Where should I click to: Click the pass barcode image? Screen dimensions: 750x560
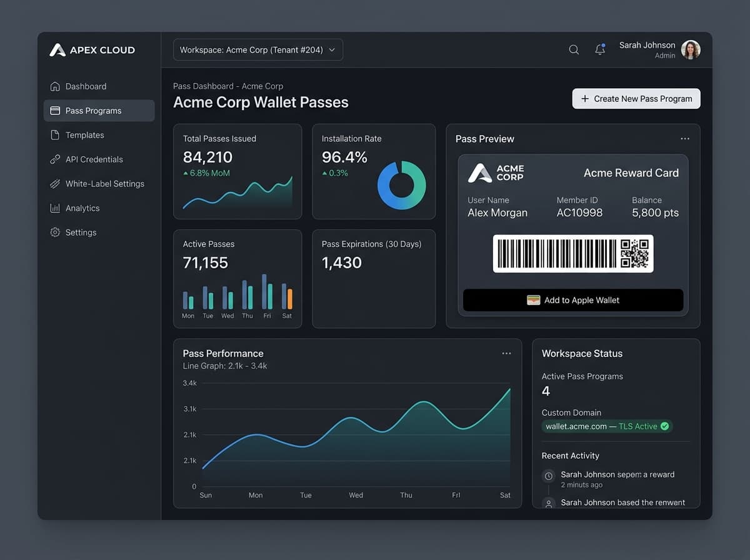point(556,254)
